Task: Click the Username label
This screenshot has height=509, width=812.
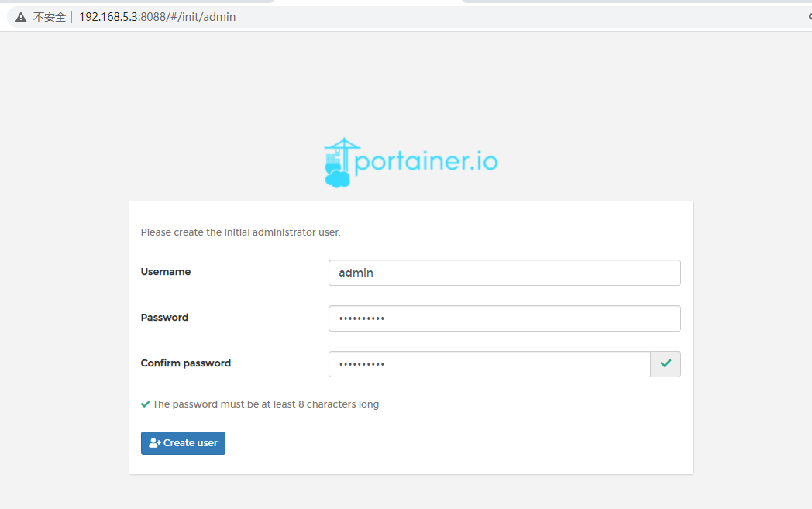Action: pos(165,272)
